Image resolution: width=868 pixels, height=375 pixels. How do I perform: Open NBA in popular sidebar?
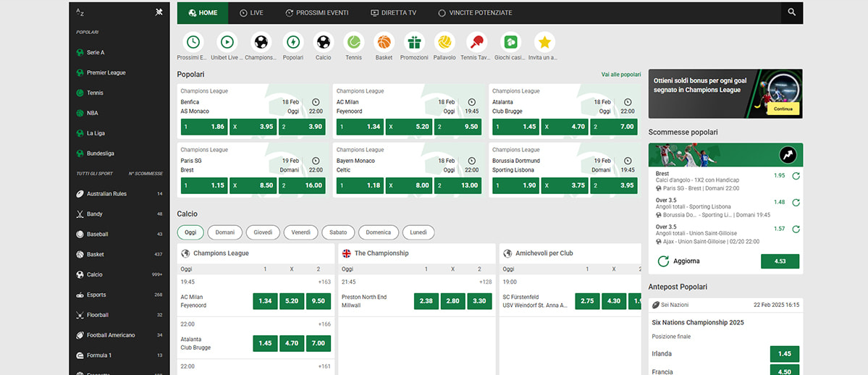pos(119,113)
